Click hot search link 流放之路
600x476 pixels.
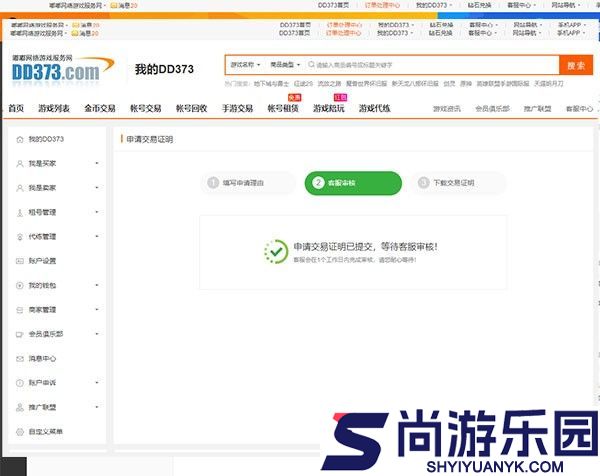point(329,84)
